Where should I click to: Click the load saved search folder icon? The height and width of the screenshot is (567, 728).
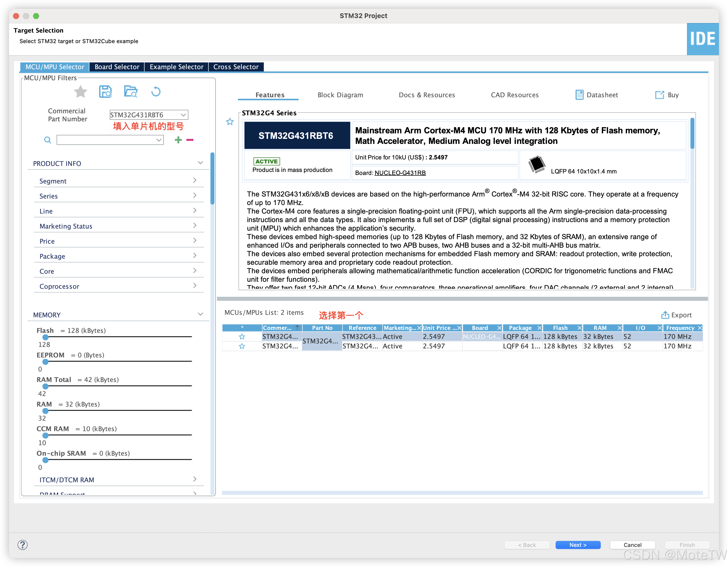pos(131,92)
